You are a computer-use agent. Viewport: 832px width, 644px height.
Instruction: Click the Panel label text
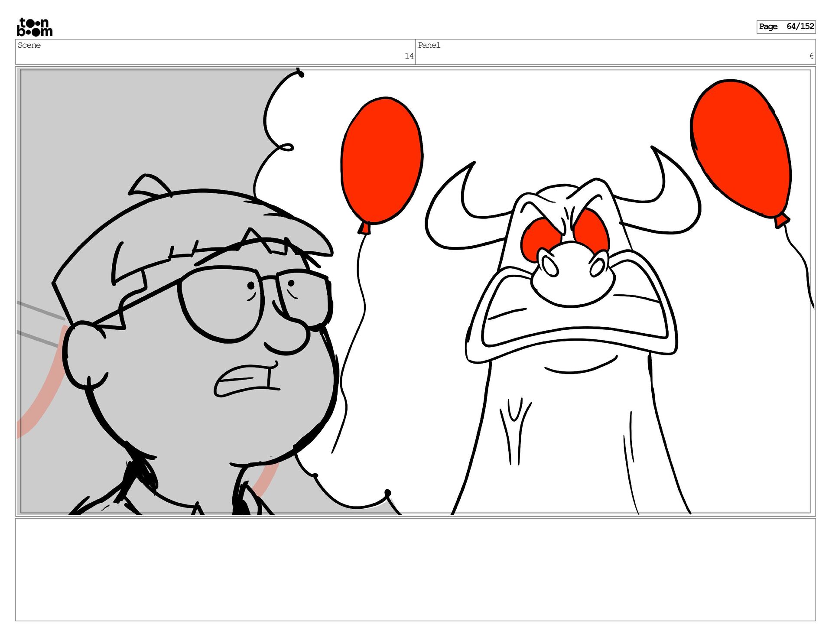click(x=429, y=45)
